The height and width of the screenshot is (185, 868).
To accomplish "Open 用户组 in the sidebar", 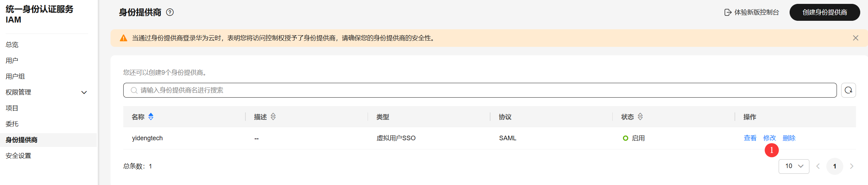I will point(15,76).
